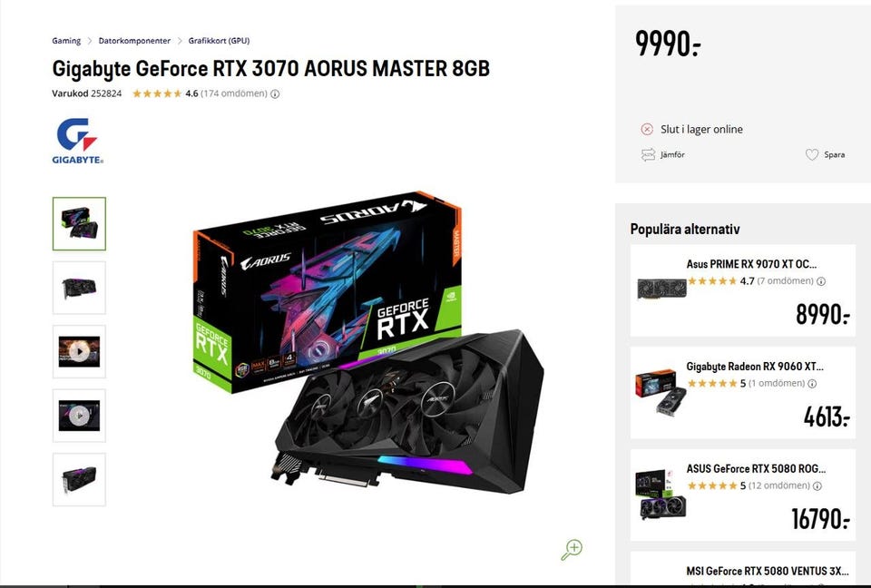Zoom product image with magnifier icon
The image size is (871, 588).
pyautogui.click(x=571, y=550)
